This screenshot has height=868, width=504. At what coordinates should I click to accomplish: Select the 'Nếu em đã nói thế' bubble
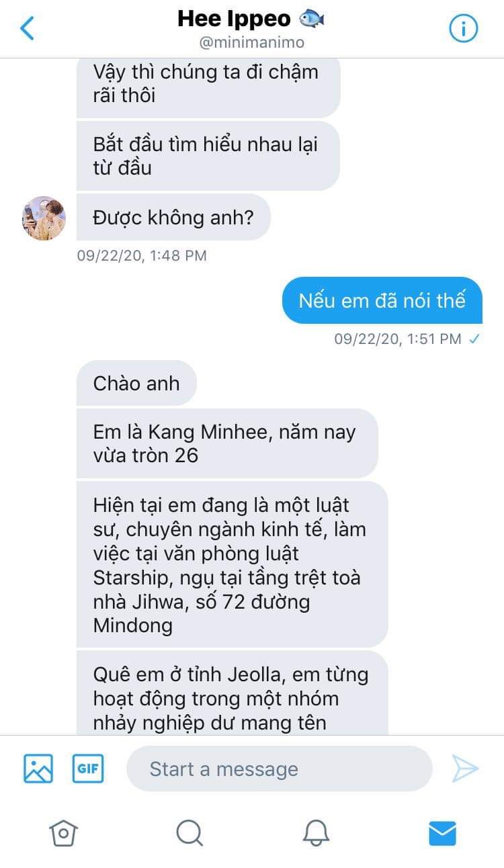tap(382, 300)
